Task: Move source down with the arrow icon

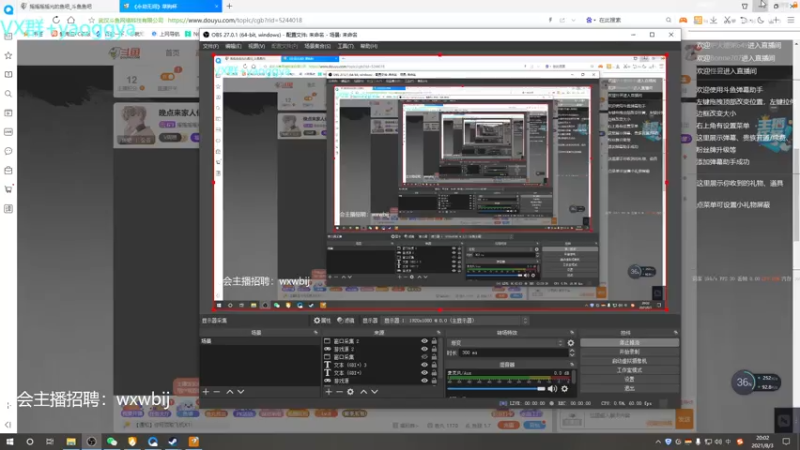Action: [374, 392]
